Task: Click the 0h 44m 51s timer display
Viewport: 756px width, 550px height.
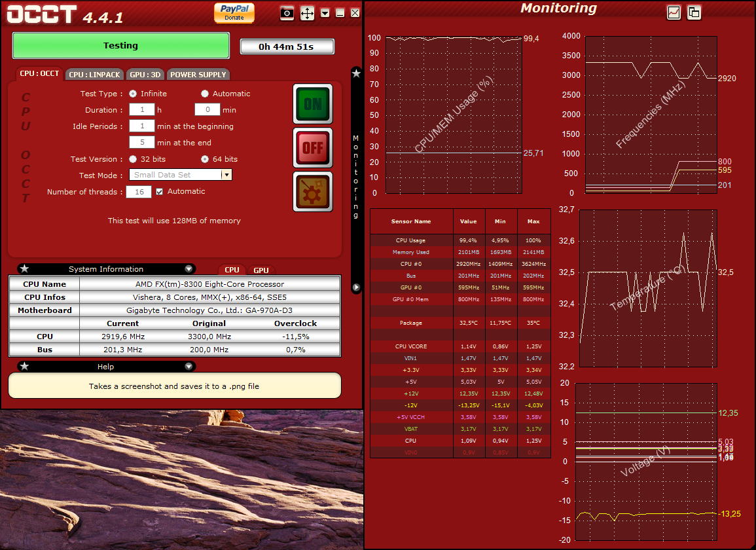Action: pyautogui.click(x=287, y=46)
